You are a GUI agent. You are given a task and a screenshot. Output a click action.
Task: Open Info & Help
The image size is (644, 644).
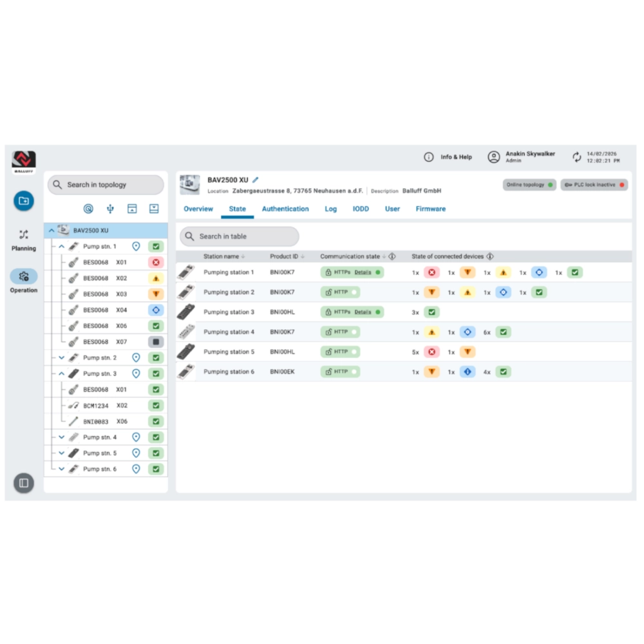coord(448,157)
